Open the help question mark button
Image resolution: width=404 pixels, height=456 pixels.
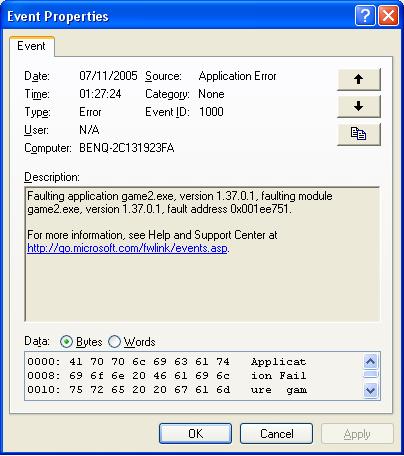[x=365, y=15]
